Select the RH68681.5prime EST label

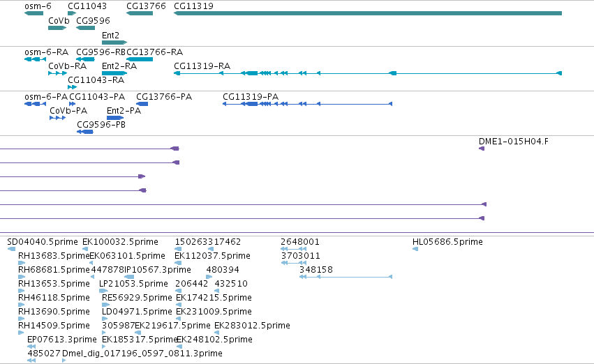(x=54, y=270)
